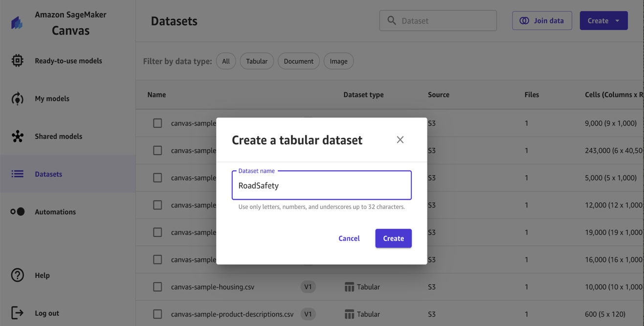
Task: Filter datasets by Tabular type
Action: tap(257, 61)
